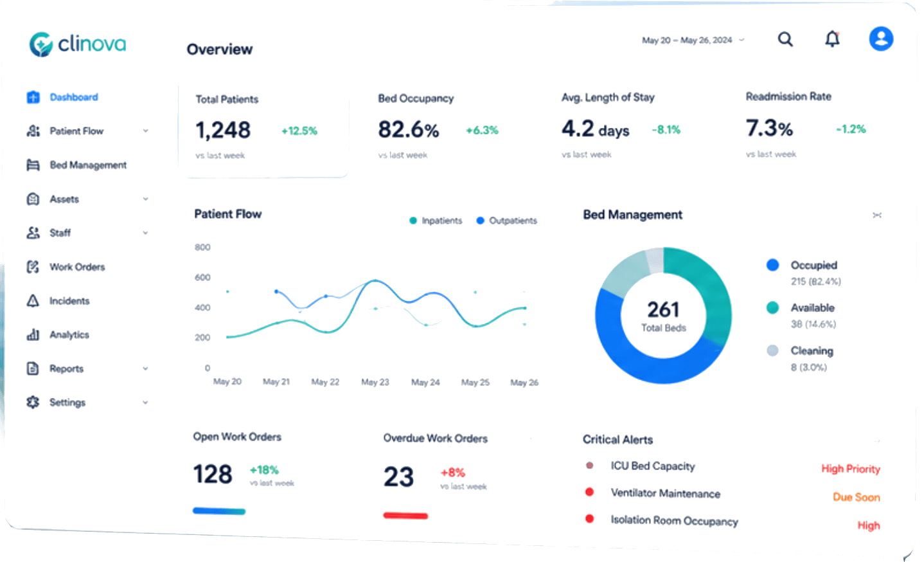Click the High Priority label
This screenshot has width=924, height=562.
coord(851,469)
